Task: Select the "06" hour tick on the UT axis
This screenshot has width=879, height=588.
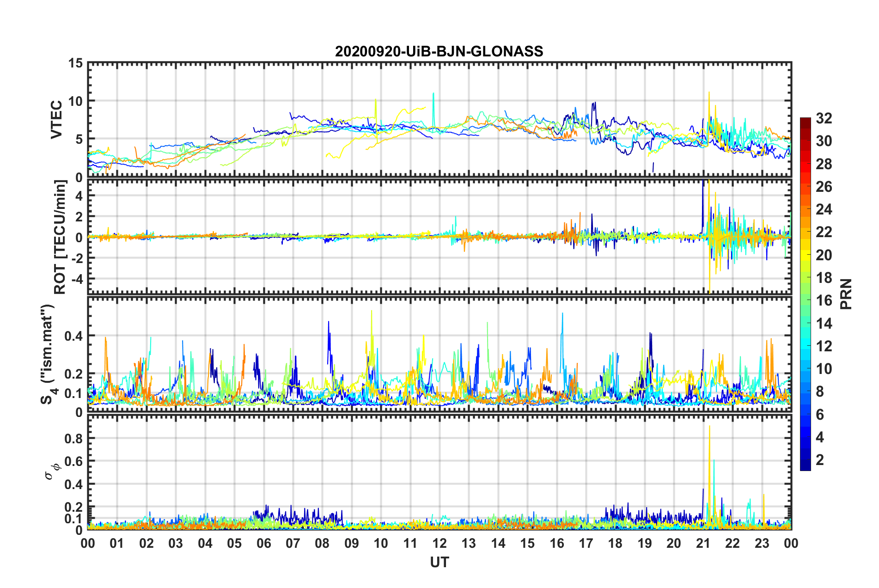Action: tap(264, 543)
